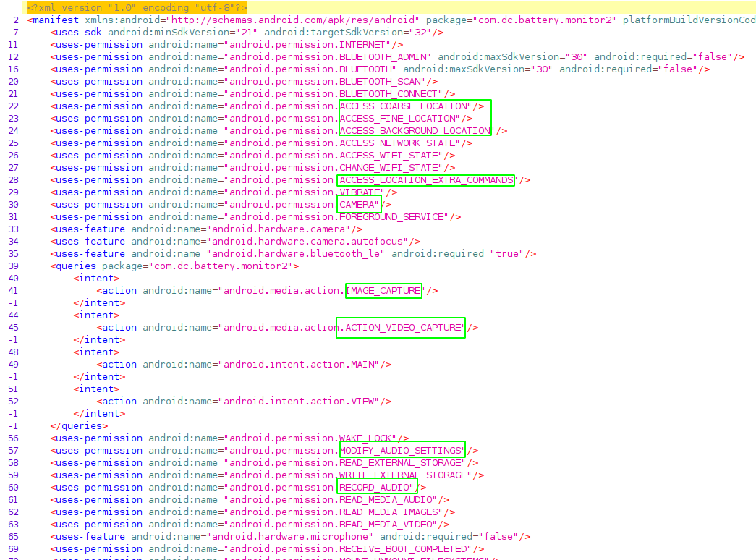Click line number 51 in the gutter
The image size is (756, 560).
point(14,389)
